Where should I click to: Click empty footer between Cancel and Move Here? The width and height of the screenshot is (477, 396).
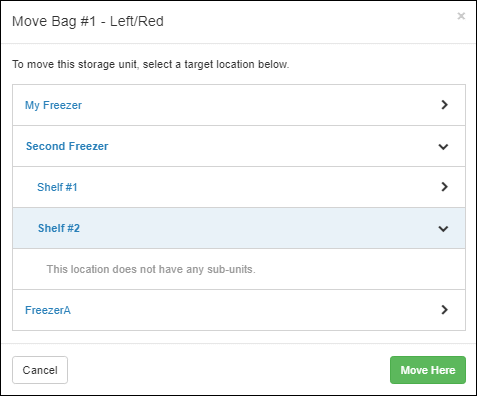pyautogui.click(x=229, y=370)
